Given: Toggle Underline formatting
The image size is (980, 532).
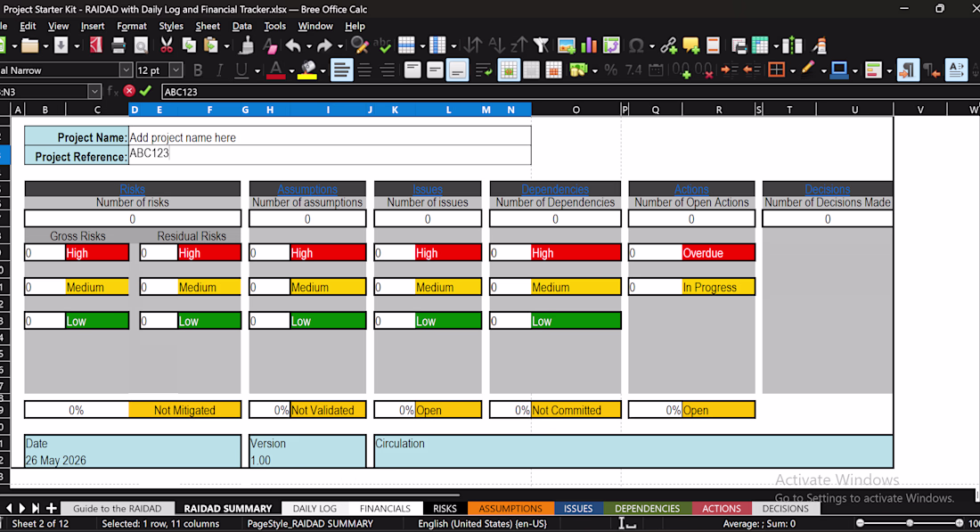Looking at the screenshot, I should (241, 70).
